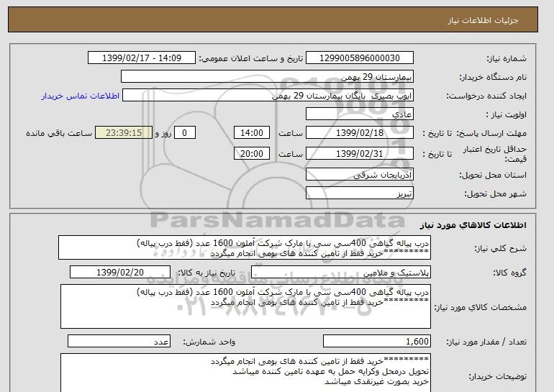Click the delivery province field آذربایجان شرقی

(360, 175)
